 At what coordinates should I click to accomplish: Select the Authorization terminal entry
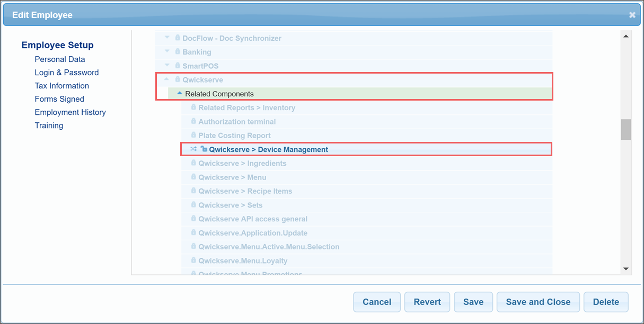click(x=237, y=121)
